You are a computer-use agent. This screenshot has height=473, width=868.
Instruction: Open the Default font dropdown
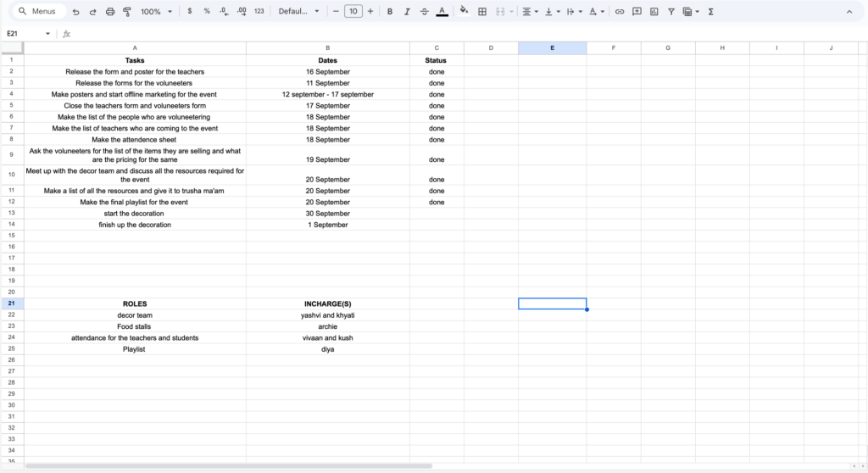coord(299,12)
